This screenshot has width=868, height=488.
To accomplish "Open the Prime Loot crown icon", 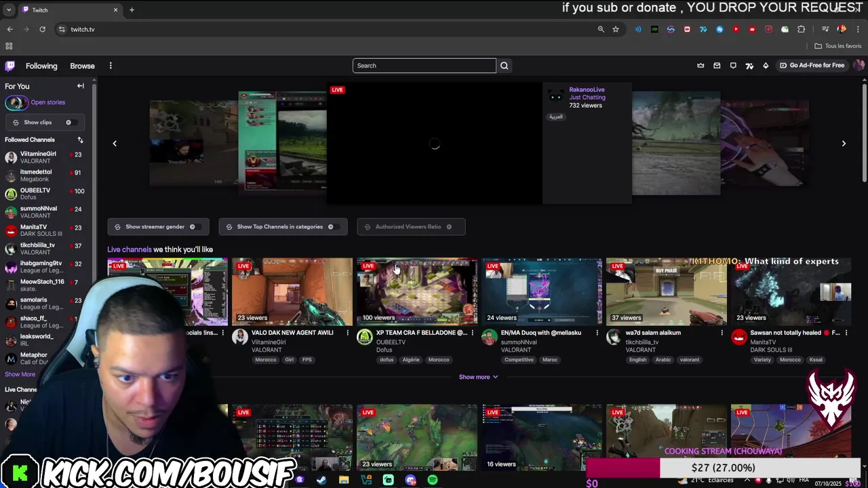I will pos(701,66).
